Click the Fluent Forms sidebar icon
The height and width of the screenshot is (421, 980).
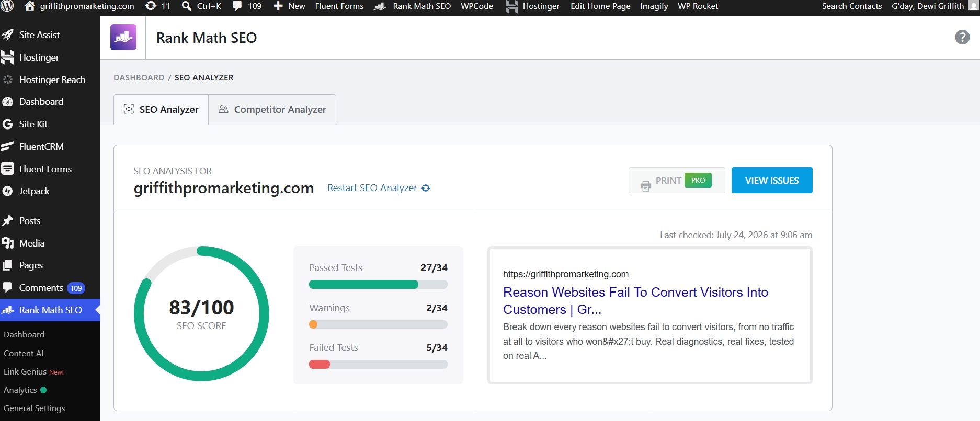tap(8, 169)
